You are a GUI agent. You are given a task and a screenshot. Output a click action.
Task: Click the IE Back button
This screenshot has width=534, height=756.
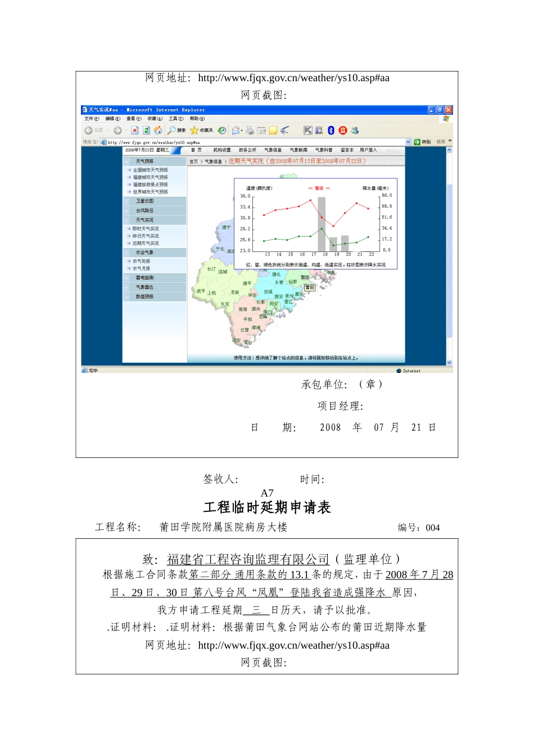click(94, 130)
